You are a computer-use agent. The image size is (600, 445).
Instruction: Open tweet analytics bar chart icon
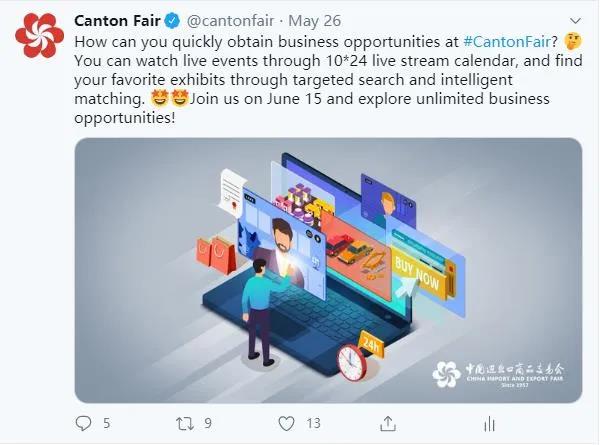pos(489,424)
